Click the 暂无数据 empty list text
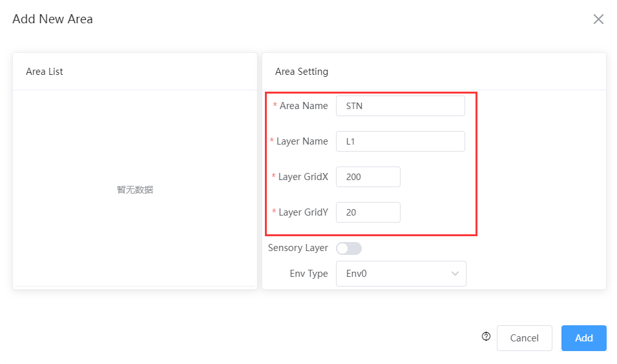The width and height of the screenshot is (617, 364). click(x=135, y=190)
